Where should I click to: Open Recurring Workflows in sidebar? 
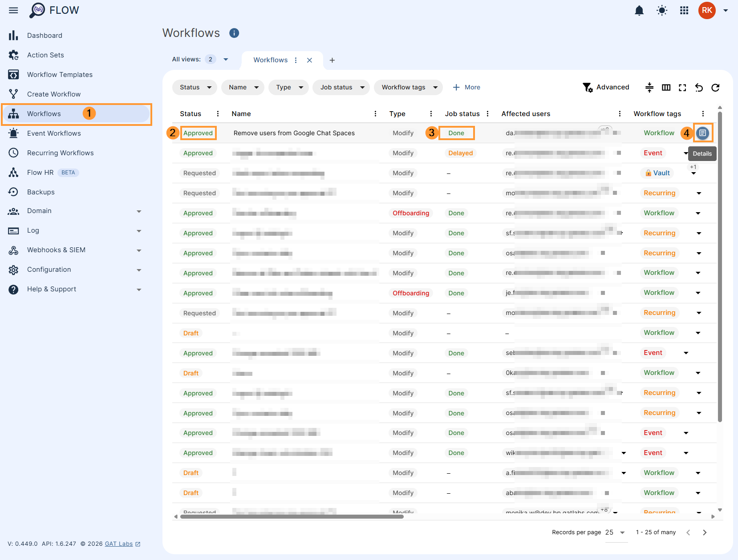[60, 153]
